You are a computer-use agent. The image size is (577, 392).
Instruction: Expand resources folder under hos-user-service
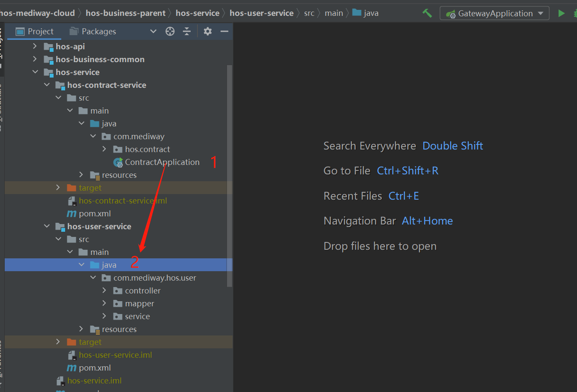pyautogui.click(x=81, y=329)
